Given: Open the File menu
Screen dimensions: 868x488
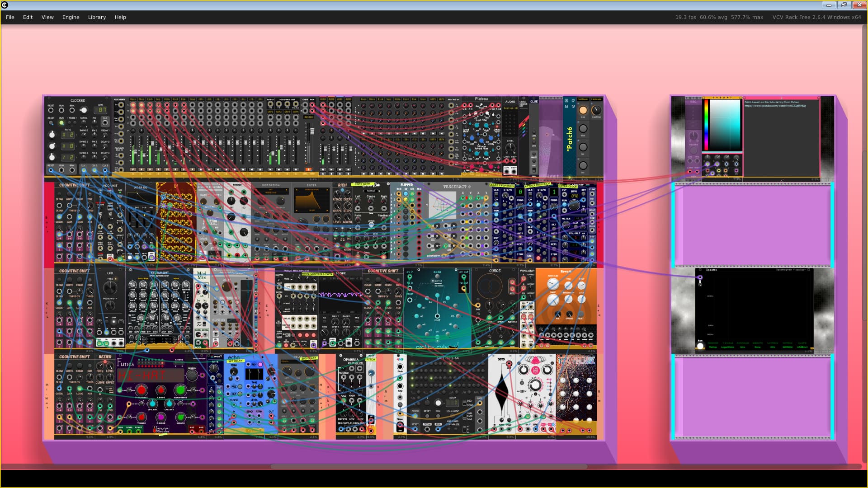Looking at the screenshot, I should (10, 17).
